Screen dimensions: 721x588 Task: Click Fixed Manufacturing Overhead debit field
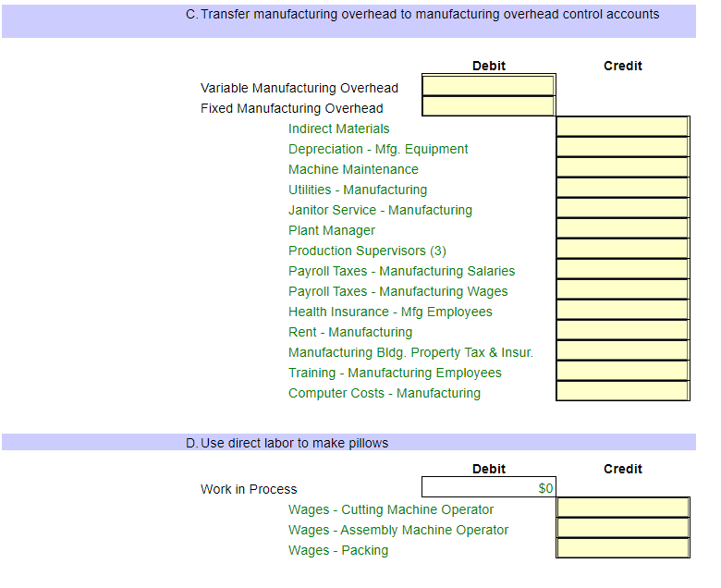pyautogui.click(x=488, y=106)
